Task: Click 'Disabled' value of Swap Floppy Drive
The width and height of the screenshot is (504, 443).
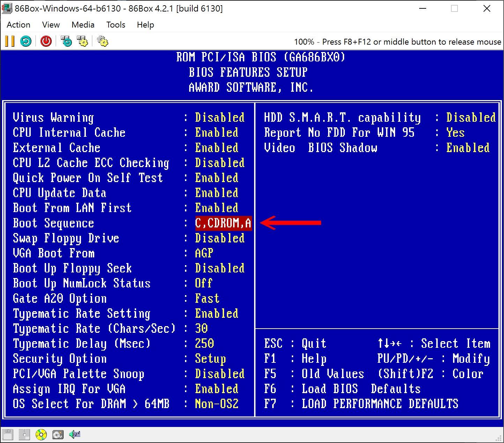Action: tap(220, 238)
